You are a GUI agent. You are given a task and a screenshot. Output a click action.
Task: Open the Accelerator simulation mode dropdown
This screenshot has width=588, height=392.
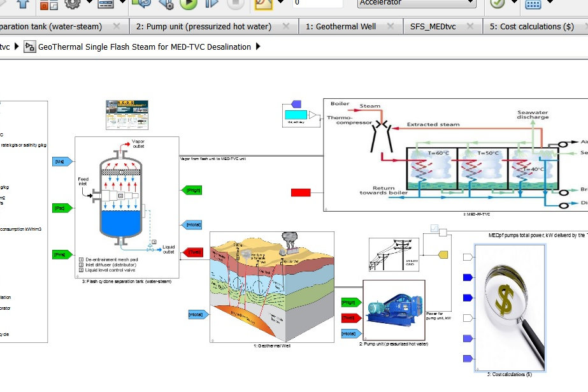[x=417, y=4]
